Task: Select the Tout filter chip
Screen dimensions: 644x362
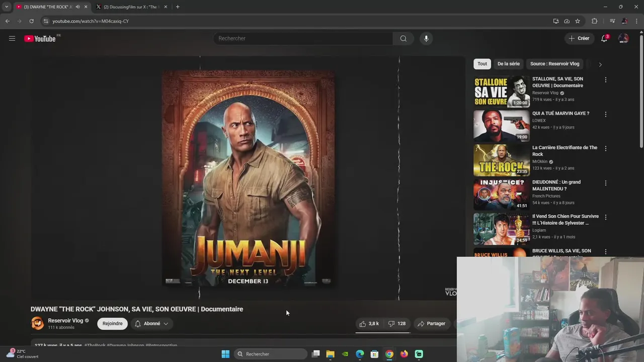Action: coord(482,64)
